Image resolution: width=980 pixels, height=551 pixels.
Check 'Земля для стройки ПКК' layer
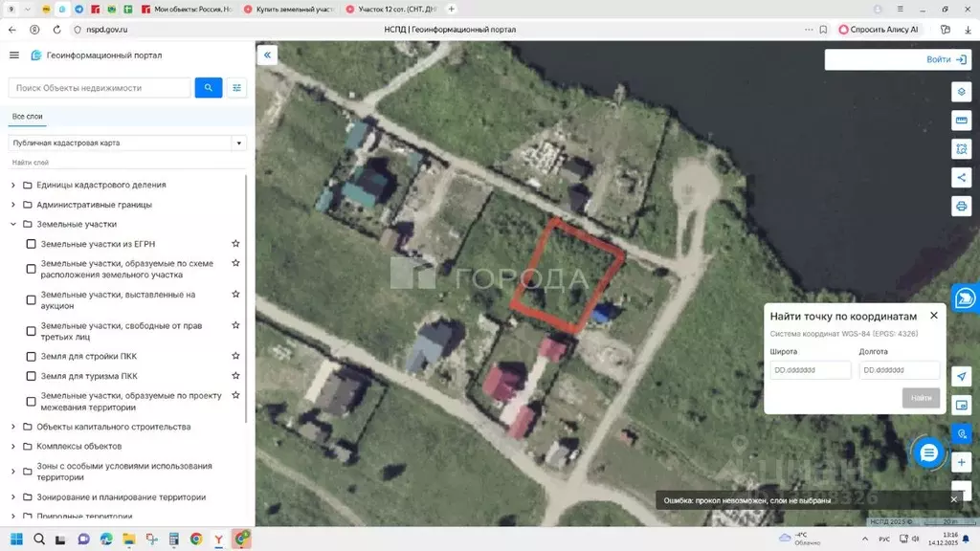click(32, 357)
